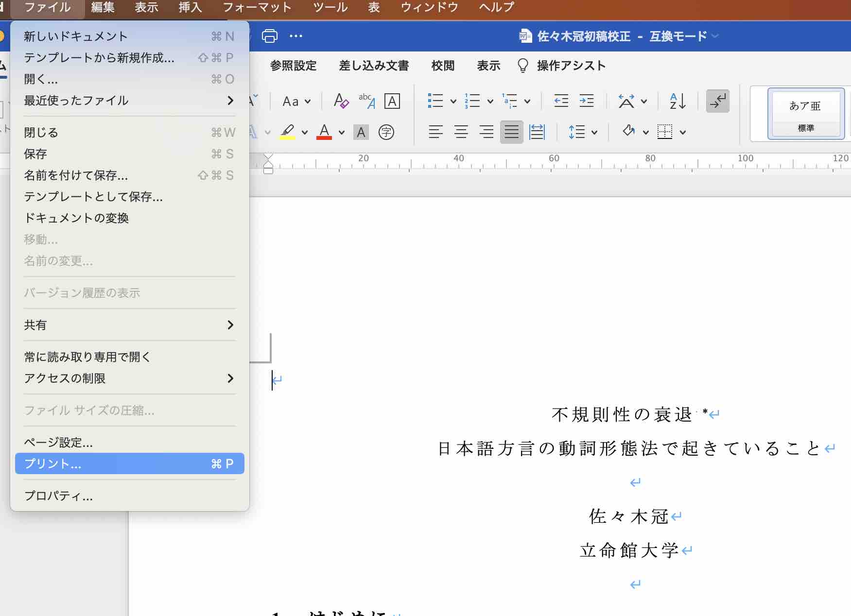The image size is (851, 616).
Task: Choose ページ設定... menu item
Action: pos(130,443)
